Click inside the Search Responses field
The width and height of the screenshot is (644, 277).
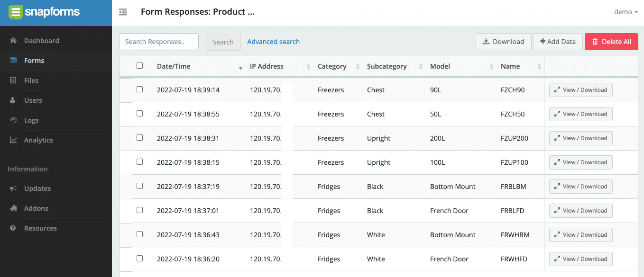pyautogui.click(x=159, y=41)
